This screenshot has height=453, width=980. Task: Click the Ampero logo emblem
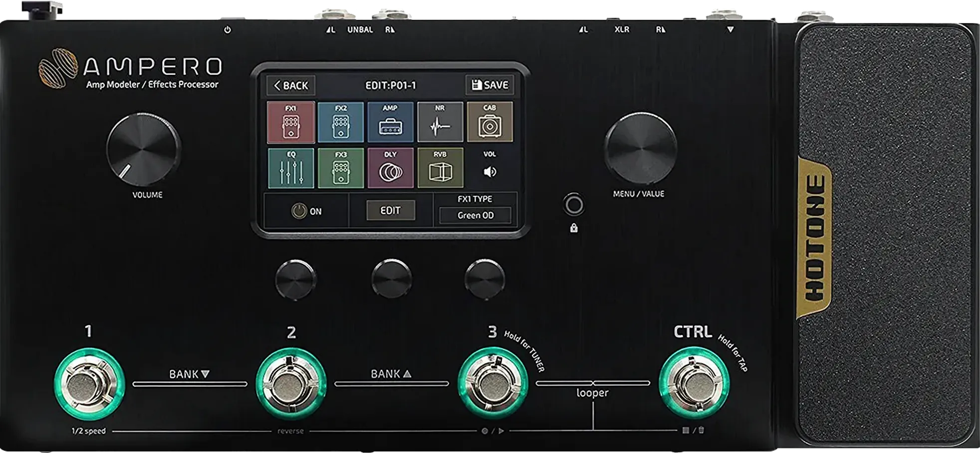coord(58,68)
